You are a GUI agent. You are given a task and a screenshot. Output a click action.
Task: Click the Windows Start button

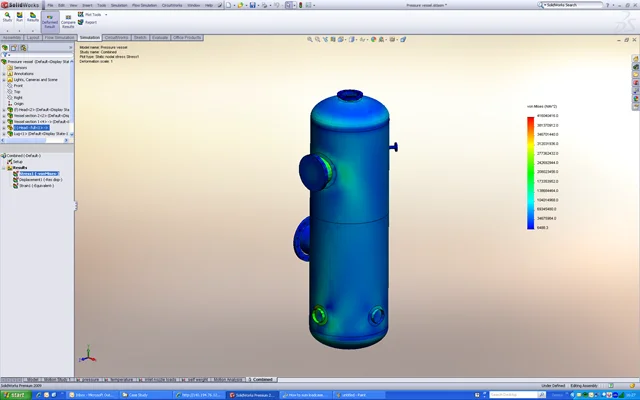click(x=13, y=394)
